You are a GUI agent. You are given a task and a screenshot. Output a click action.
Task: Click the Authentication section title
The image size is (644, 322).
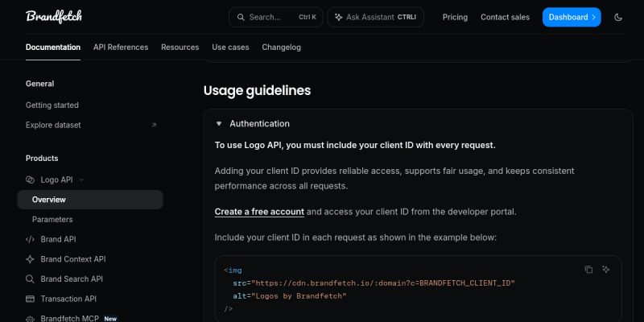tap(259, 124)
